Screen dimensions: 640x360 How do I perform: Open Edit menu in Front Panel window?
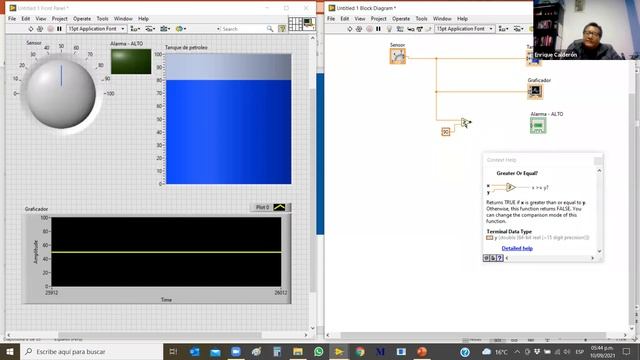(x=26, y=19)
